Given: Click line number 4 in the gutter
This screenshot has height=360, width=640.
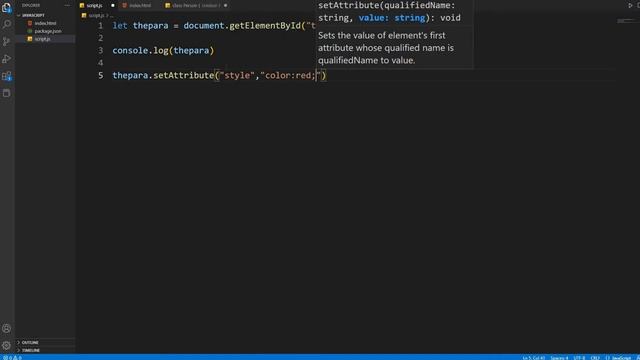Looking at the screenshot, I should (100, 63).
